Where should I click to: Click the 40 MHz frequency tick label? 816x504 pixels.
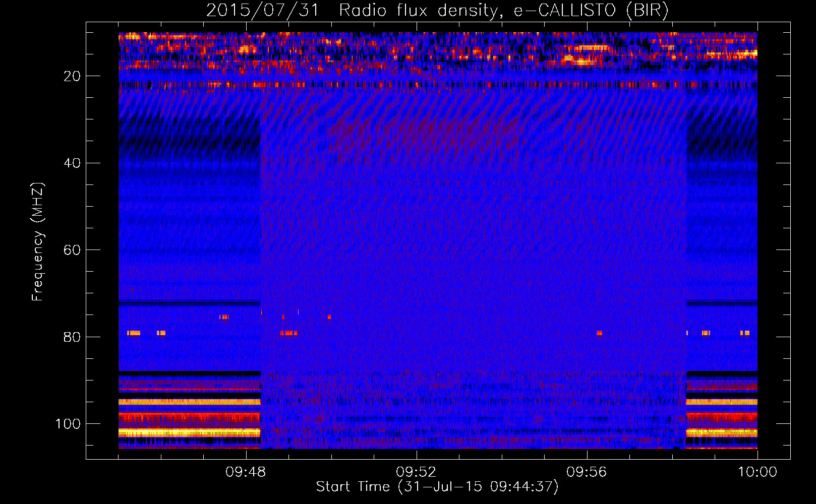pos(73,163)
